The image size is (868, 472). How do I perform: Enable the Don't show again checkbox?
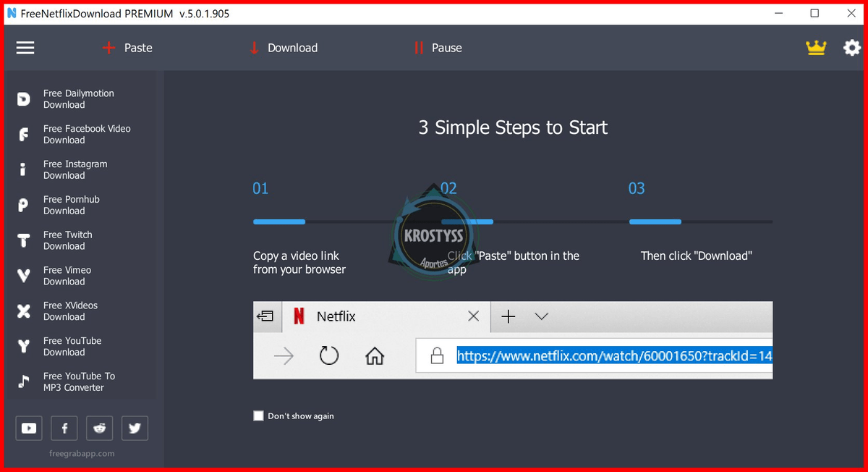(258, 416)
